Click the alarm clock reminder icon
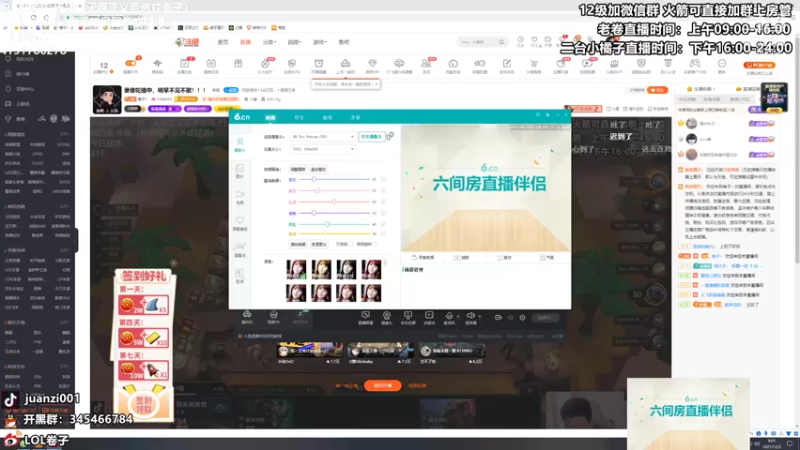Image resolution: width=800 pixels, height=450 pixels. tap(318, 65)
